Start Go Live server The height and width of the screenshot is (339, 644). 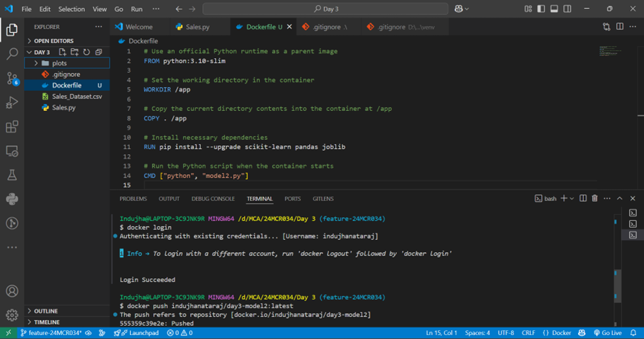tap(608, 333)
